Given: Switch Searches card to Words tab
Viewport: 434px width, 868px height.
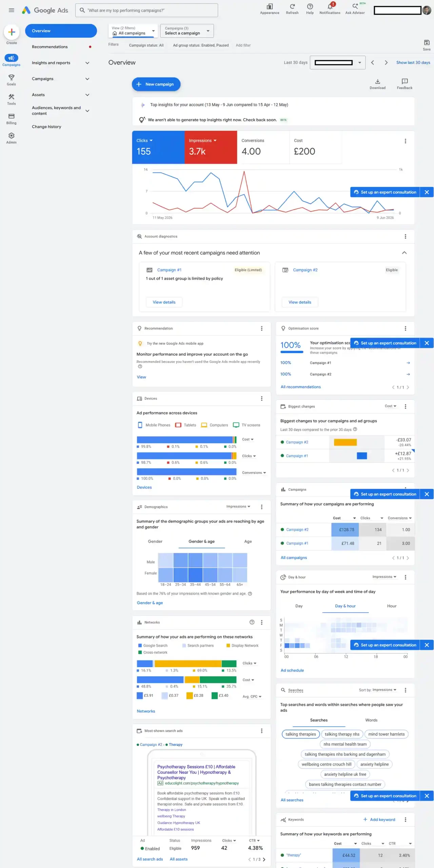Looking at the screenshot, I should pyautogui.click(x=371, y=720).
